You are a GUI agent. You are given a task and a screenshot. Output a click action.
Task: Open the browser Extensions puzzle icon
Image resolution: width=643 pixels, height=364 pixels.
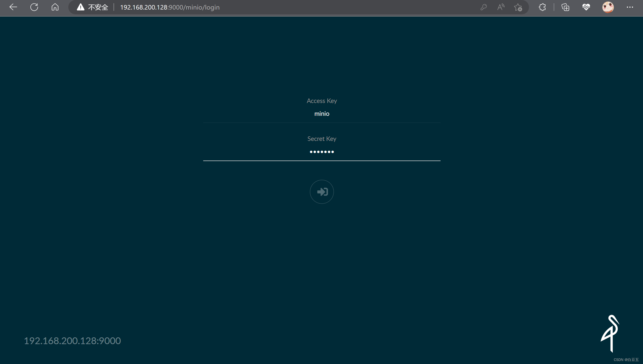click(x=542, y=7)
